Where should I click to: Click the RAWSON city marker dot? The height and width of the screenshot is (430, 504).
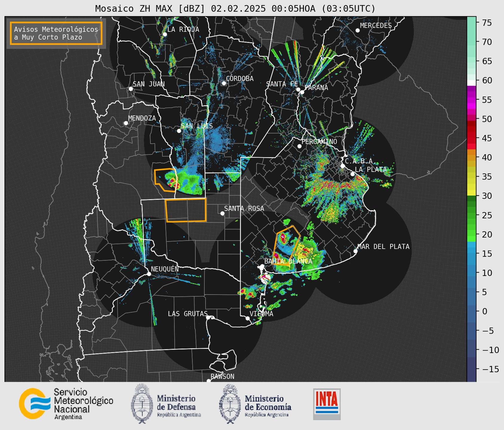pyautogui.click(x=209, y=381)
